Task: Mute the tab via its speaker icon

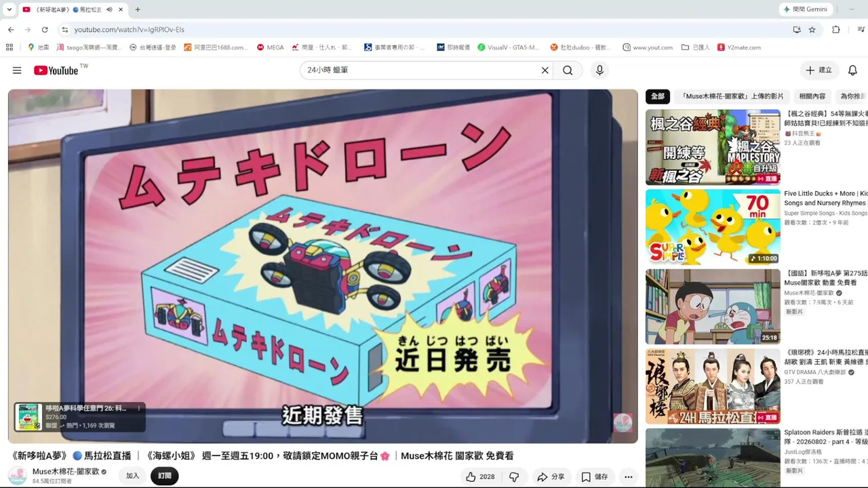Action: tap(109, 9)
